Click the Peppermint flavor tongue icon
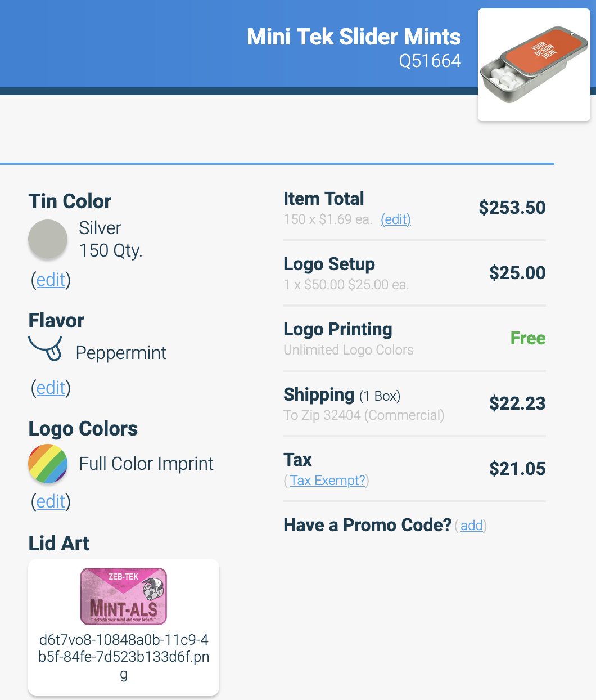Screen dimensions: 596x700 click(x=46, y=348)
